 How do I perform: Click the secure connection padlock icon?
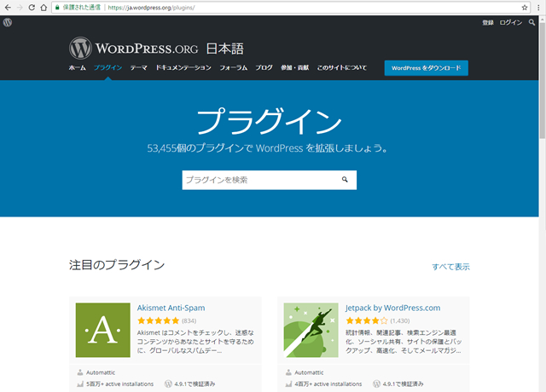tap(57, 8)
